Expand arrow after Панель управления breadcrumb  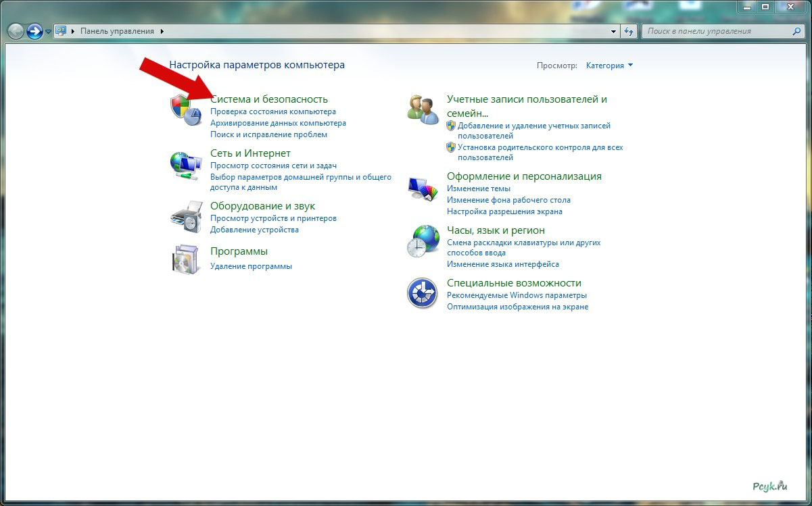(x=162, y=31)
